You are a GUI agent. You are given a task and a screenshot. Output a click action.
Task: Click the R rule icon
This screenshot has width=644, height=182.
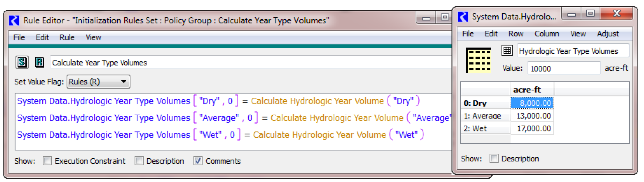[39, 62]
